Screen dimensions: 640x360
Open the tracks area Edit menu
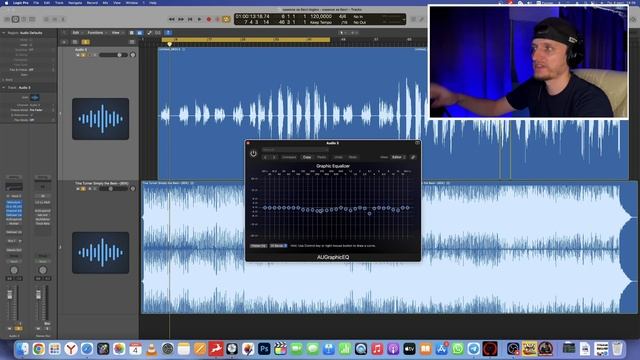(77, 33)
